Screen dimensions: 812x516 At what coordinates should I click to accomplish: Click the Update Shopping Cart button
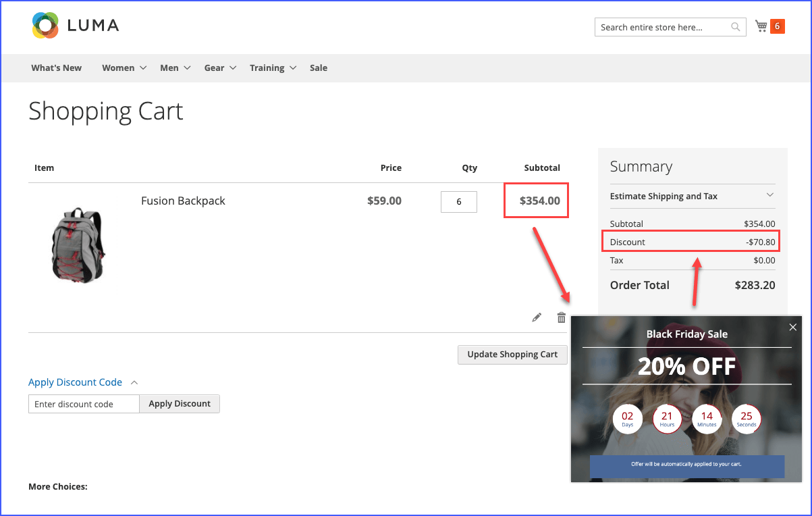tap(512, 355)
